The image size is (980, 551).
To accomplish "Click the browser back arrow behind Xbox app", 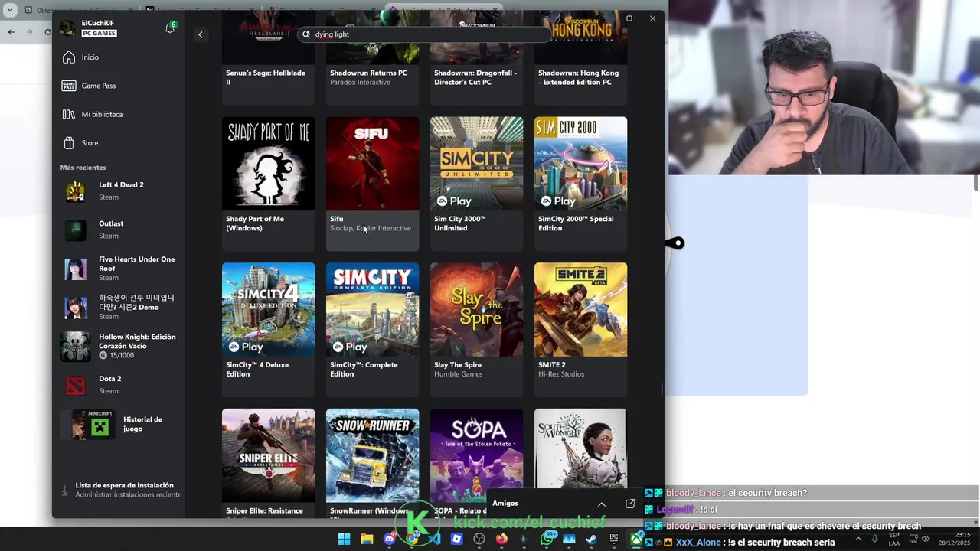I will tap(11, 31).
